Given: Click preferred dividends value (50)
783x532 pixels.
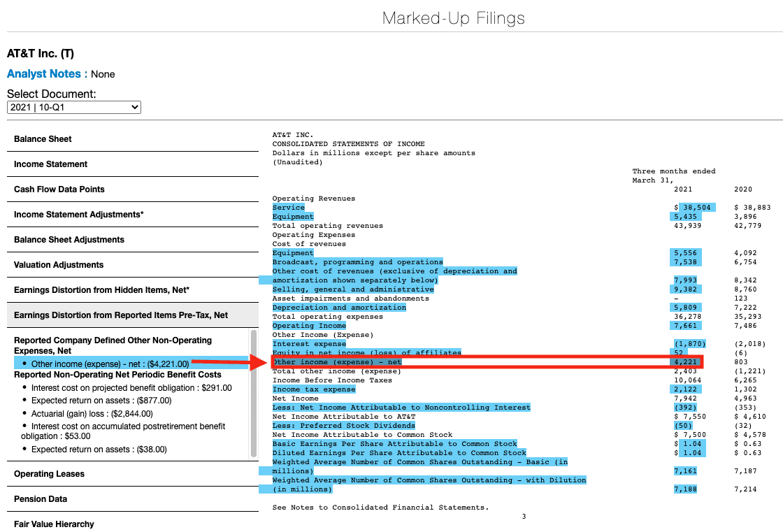Looking at the screenshot, I should click(x=683, y=426).
